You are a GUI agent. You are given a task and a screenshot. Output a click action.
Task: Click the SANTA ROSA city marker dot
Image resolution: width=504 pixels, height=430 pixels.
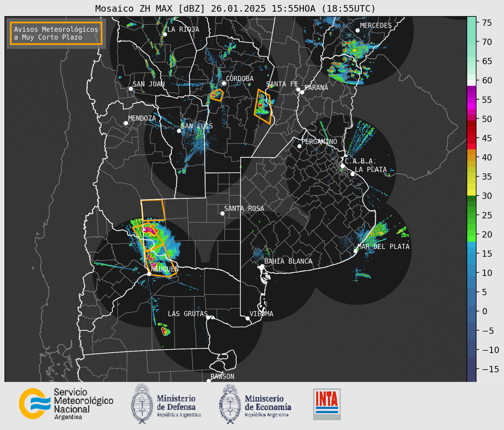click(222, 213)
